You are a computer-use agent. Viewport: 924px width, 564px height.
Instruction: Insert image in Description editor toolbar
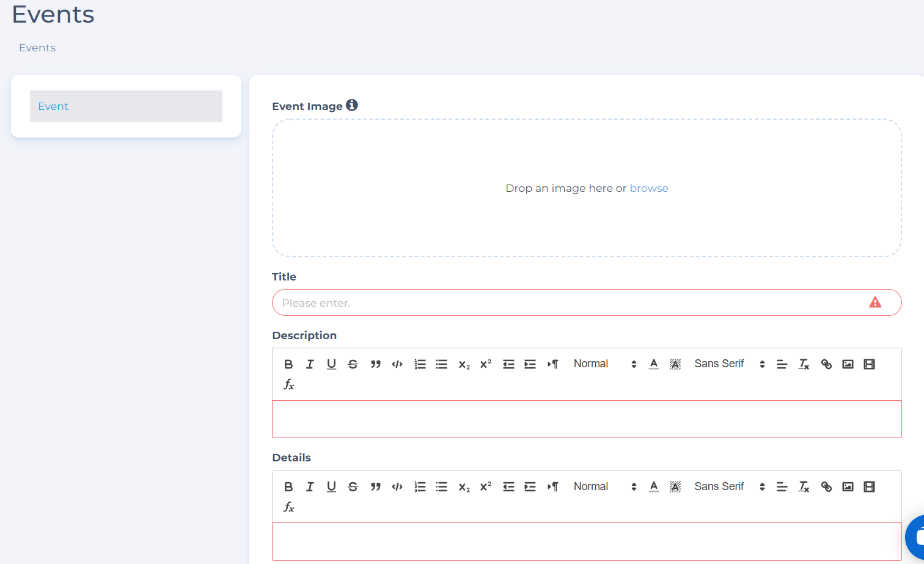pyautogui.click(x=848, y=364)
